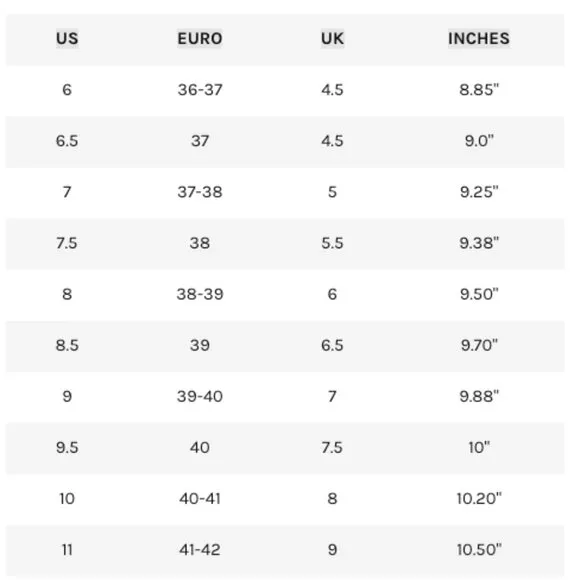This screenshot has width=580, height=580.
Task: Select US size 6.5 cell
Action: (x=67, y=141)
